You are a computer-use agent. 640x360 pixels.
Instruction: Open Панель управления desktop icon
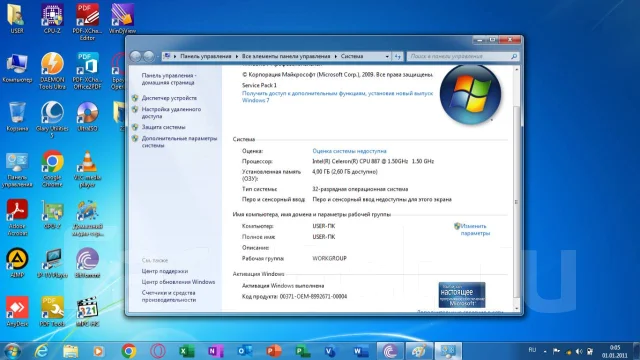[17, 170]
